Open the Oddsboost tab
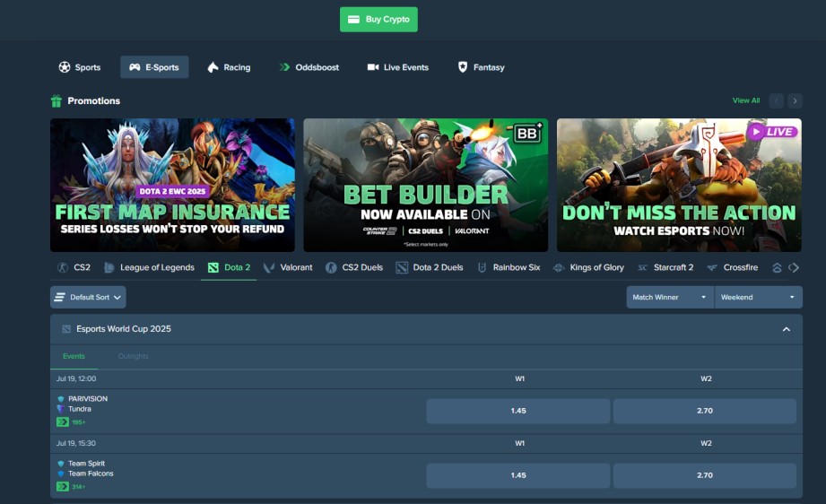The image size is (826, 504). 309,67
